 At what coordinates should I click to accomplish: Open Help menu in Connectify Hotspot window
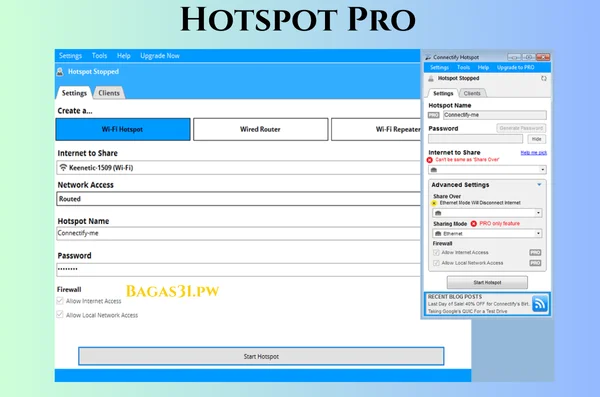(483, 68)
